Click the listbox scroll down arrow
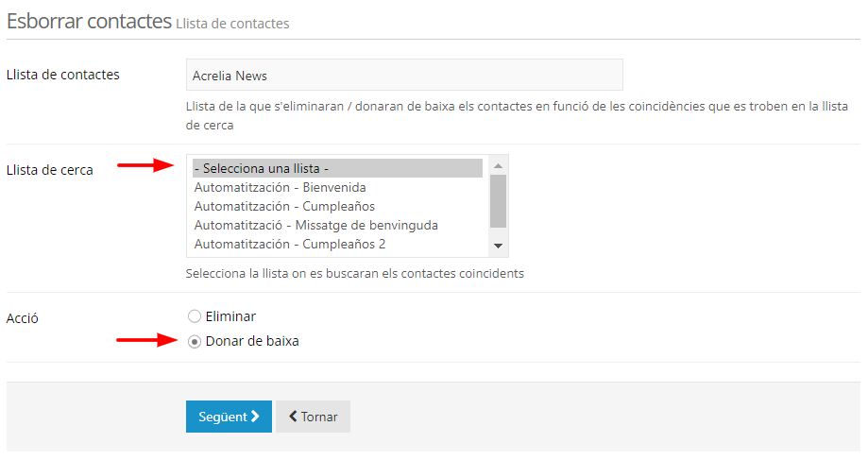The width and height of the screenshot is (868, 460). point(498,246)
